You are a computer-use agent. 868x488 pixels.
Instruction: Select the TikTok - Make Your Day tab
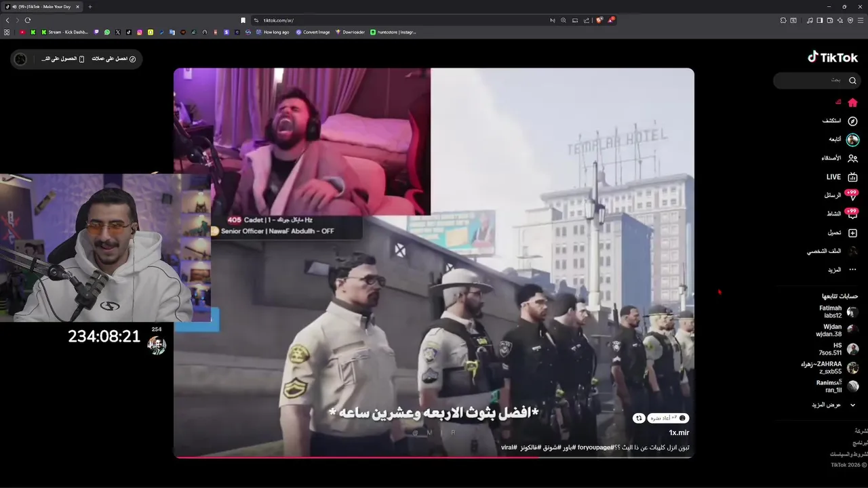pos(43,7)
